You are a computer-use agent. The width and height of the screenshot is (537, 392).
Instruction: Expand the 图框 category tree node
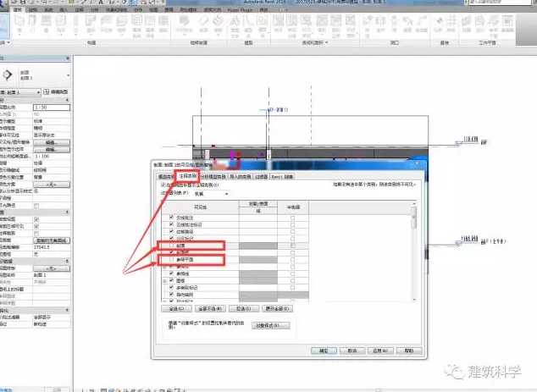point(164,281)
